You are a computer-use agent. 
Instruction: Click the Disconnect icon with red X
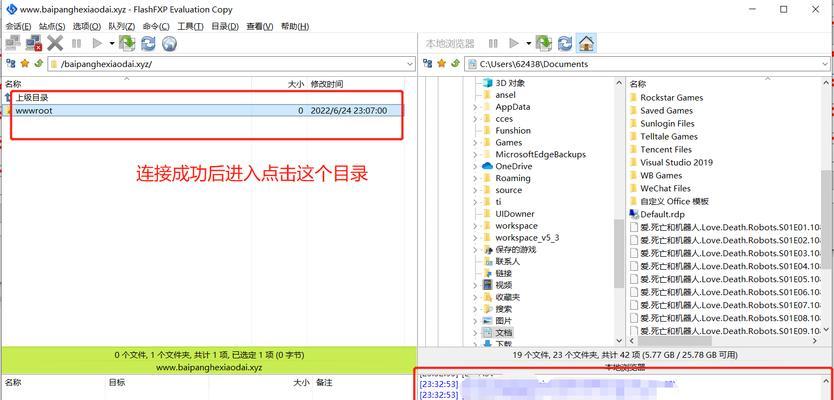(x=34, y=43)
